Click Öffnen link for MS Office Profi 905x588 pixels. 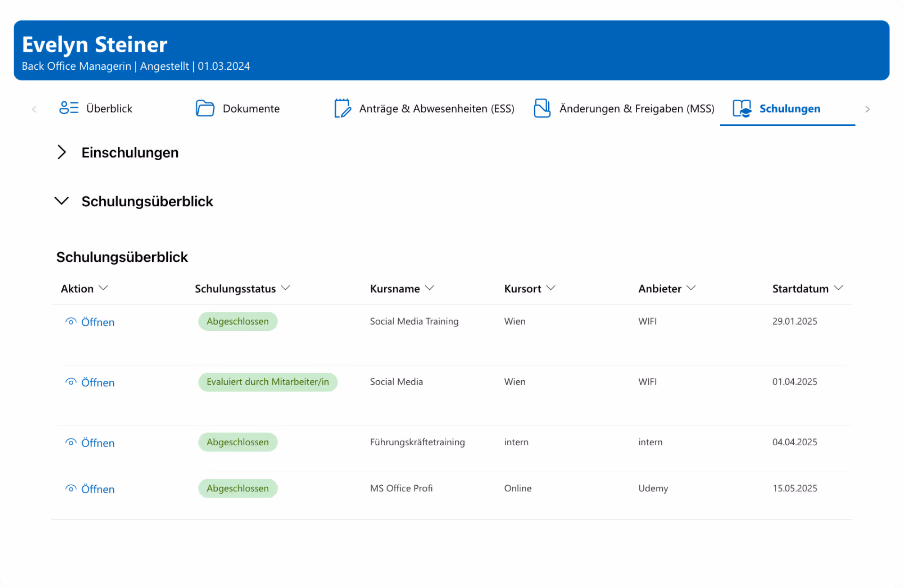[98, 489]
